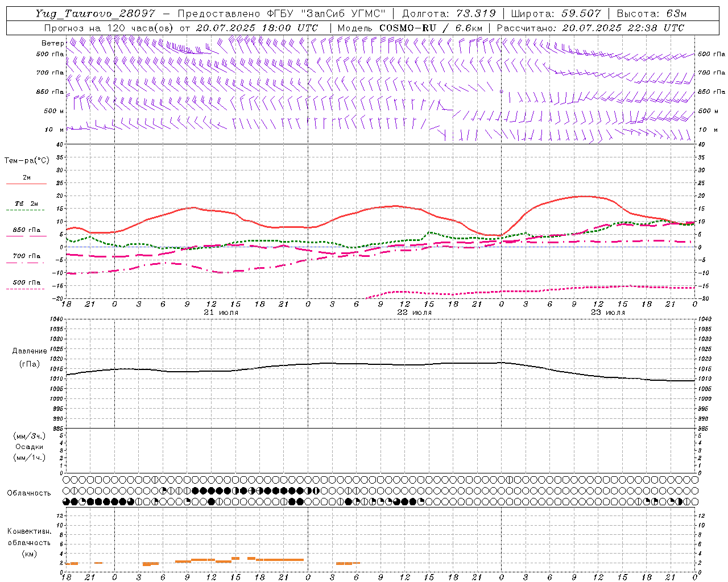This screenshot has width=728, height=582.
Task: Click '500 гПа' legend entry below 700 гПа legend
Action: 27,282
